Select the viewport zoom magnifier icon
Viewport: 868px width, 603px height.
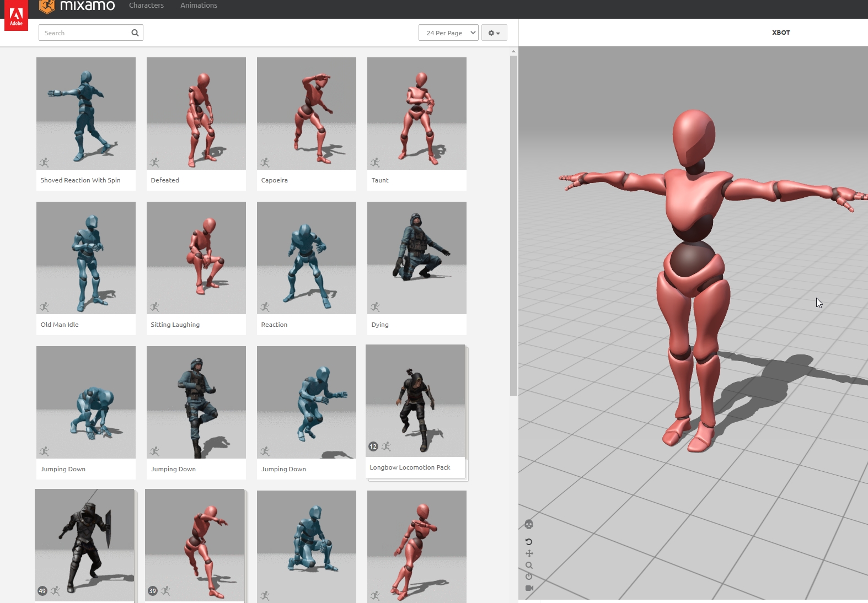tap(529, 565)
